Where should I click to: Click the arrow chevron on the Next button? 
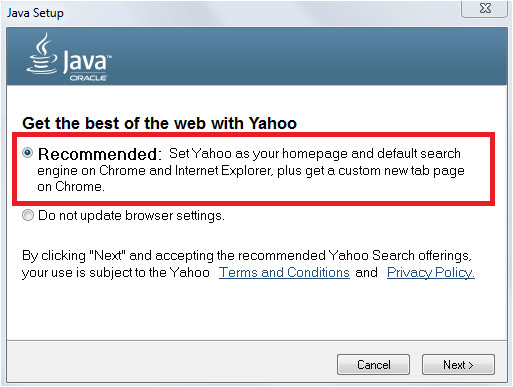[471, 365]
